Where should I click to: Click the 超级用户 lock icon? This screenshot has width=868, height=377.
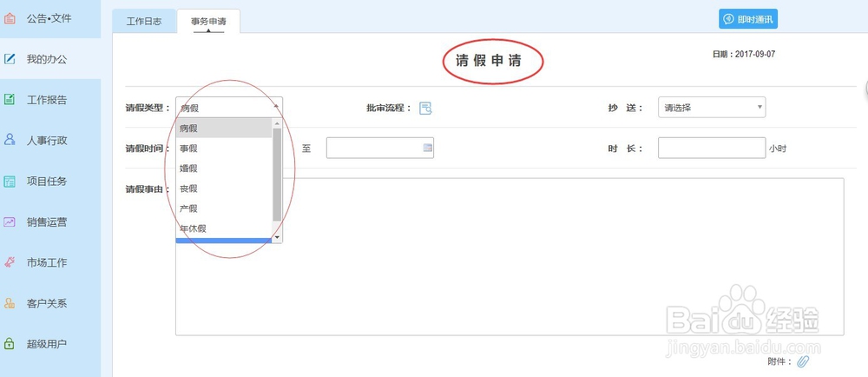click(10, 344)
